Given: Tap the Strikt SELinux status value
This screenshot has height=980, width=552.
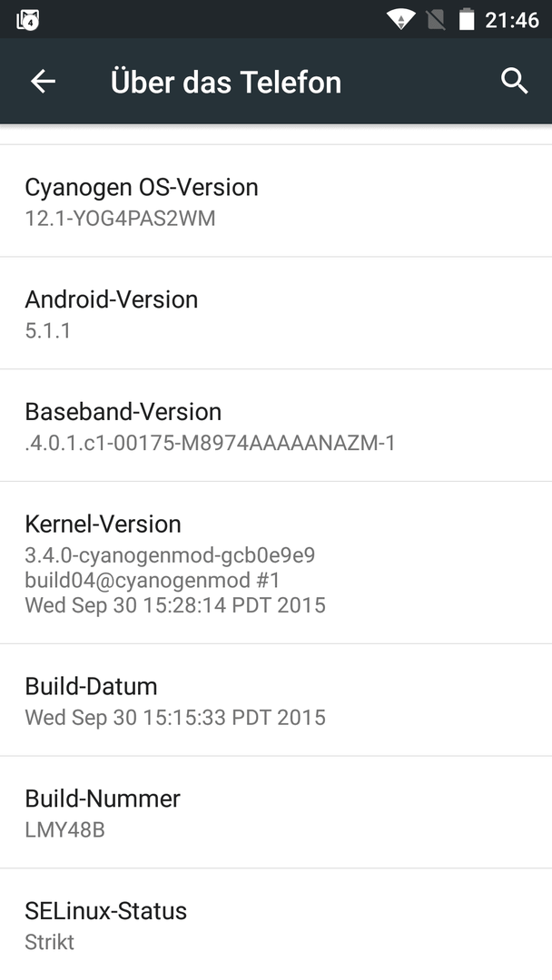Looking at the screenshot, I should tap(49, 942).
